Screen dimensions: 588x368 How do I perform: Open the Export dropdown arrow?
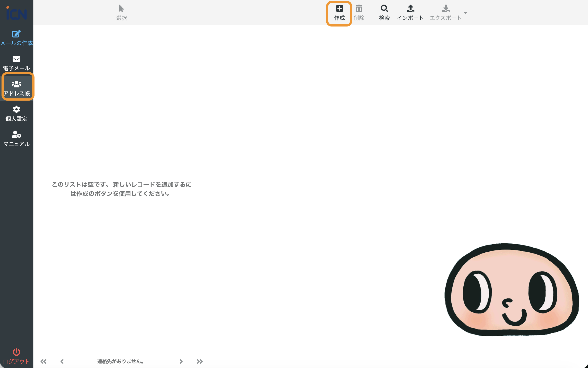tap(465, 13)
